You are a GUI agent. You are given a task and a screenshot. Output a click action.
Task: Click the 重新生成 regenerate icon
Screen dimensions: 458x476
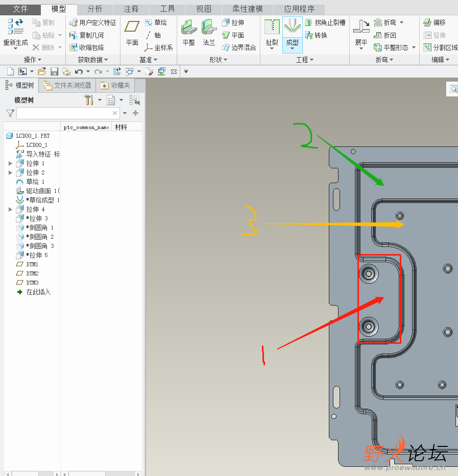(15, 27)
